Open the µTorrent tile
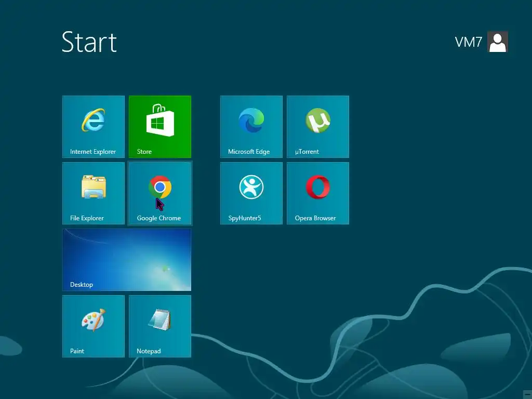This screenshot has height=399, width=532. [317, 127]
